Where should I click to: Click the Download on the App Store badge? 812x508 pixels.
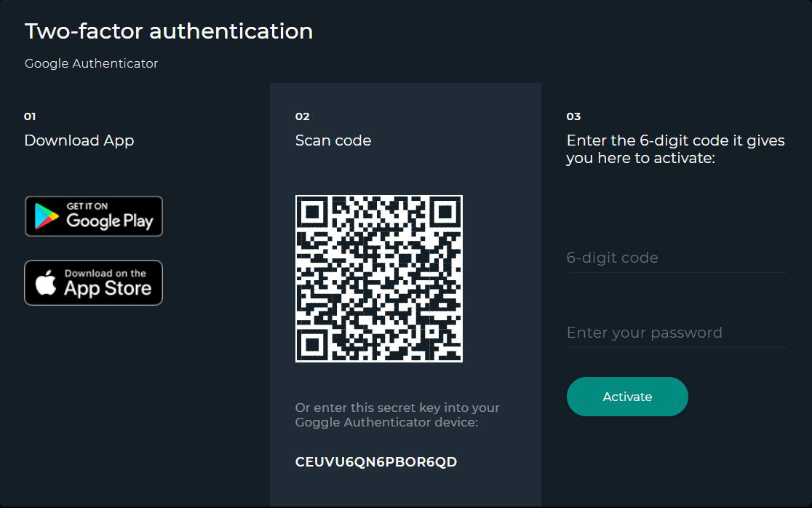(94, 282)
